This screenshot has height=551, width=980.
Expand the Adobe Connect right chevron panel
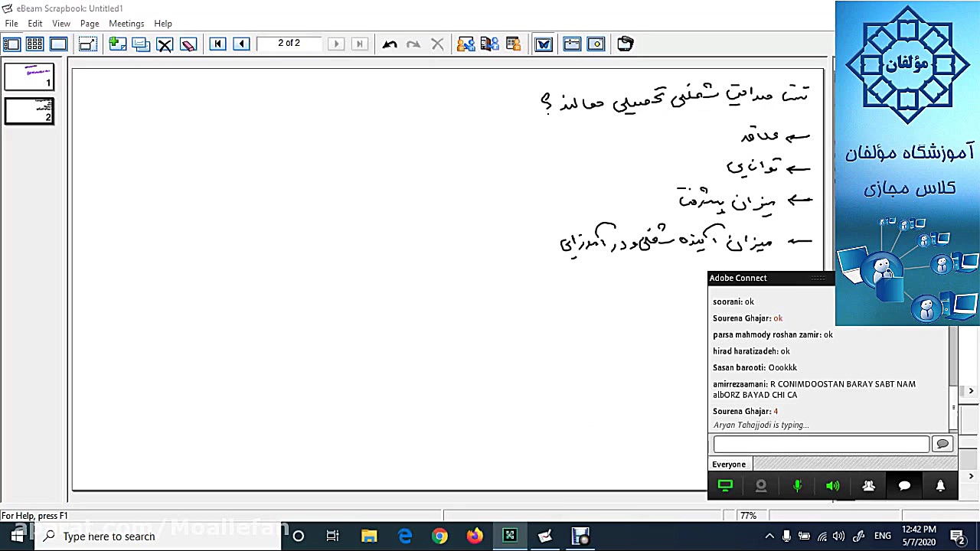point(971,391)
